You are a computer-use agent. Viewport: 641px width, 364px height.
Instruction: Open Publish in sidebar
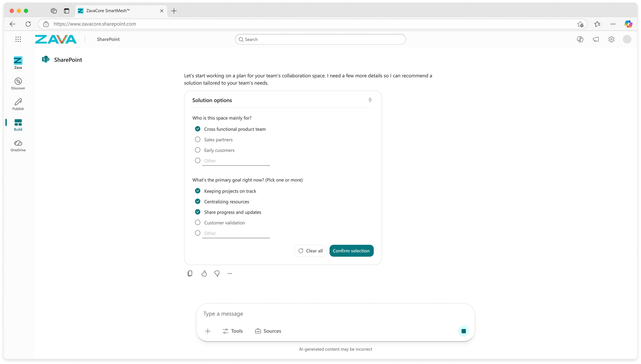[18, 104]
